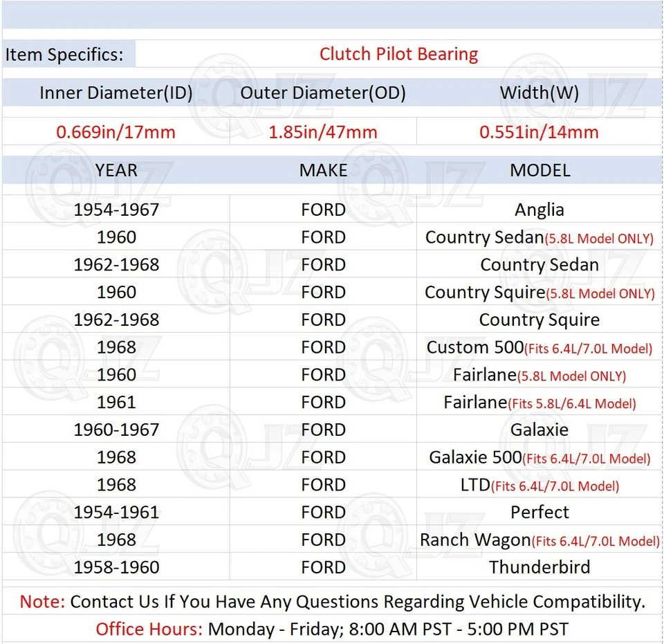Click the '0.551in/14mm' value
This screenshot has height=644, width=664.
[x=539, y=132]
